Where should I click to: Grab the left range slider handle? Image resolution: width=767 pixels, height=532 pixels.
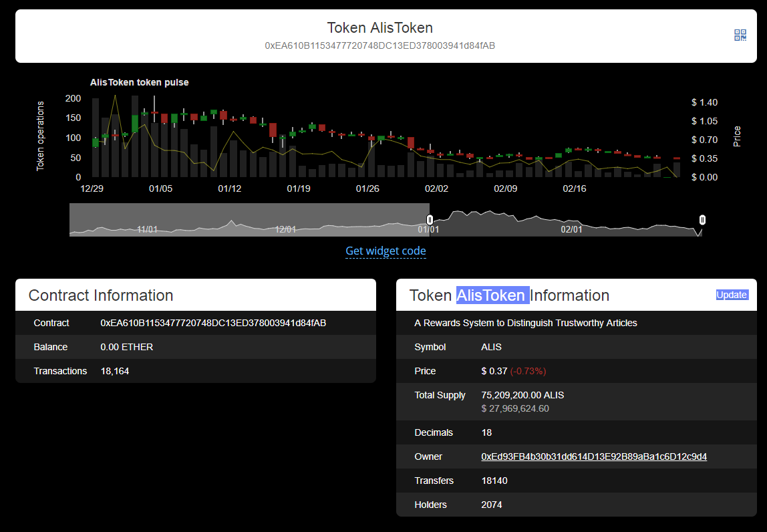(x=430, y=220)
